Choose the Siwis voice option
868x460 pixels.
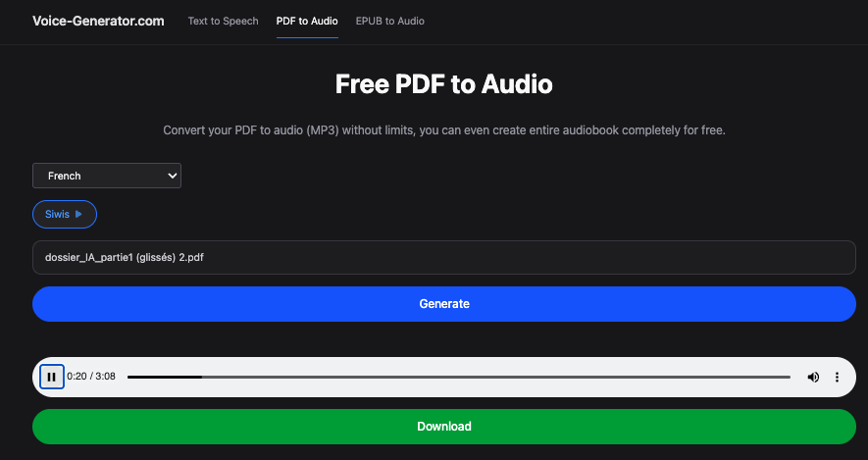point(59,213)
